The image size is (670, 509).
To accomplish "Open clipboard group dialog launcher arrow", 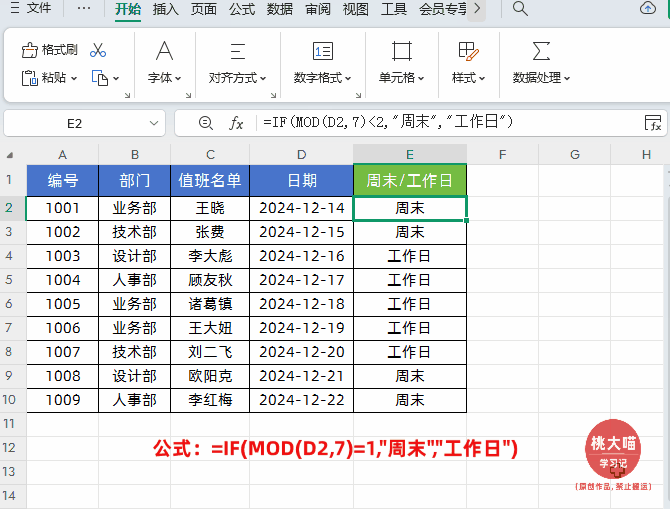I will pos(127,96).
